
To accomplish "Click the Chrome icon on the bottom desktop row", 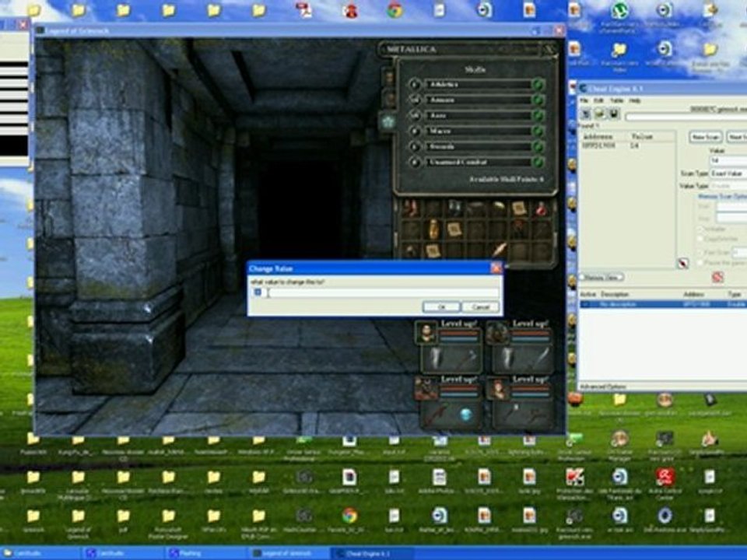I will (349, 515).
